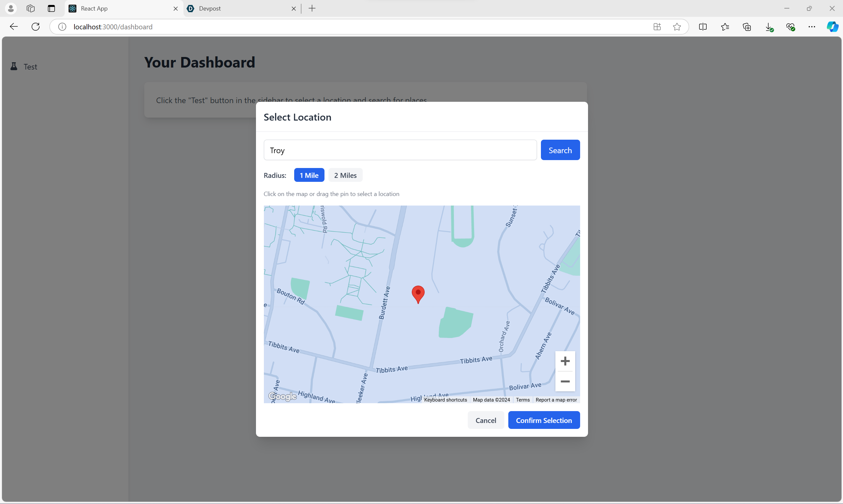Open browser Downloads icon

click(x=769, y=27)
